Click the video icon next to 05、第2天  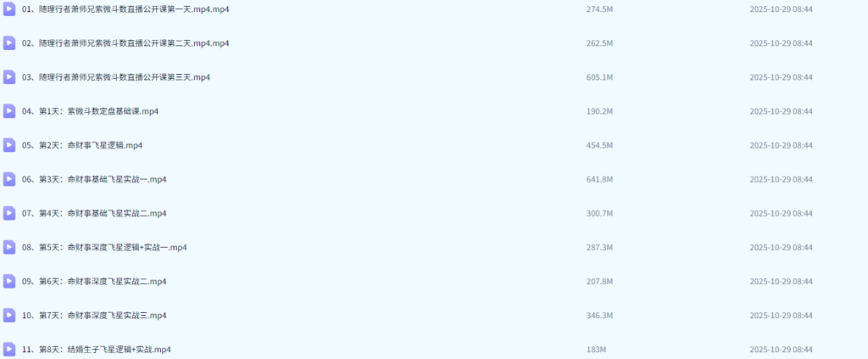pyautogui.click(x=8, y=145)
